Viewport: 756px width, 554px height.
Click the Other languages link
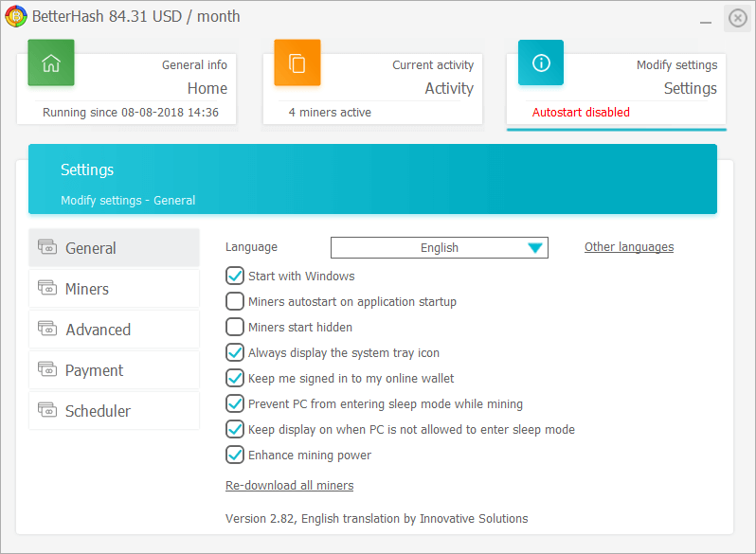coord(629,247)
